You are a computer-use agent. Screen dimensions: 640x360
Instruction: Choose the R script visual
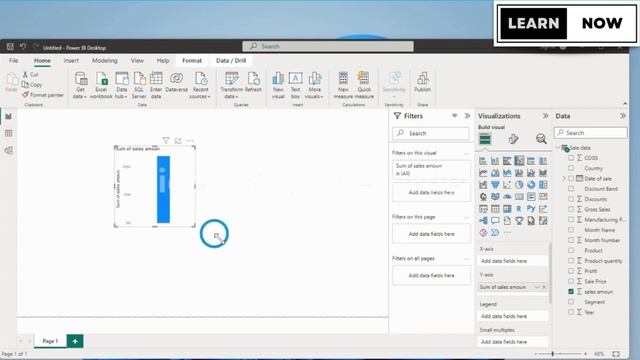point(519,209)
